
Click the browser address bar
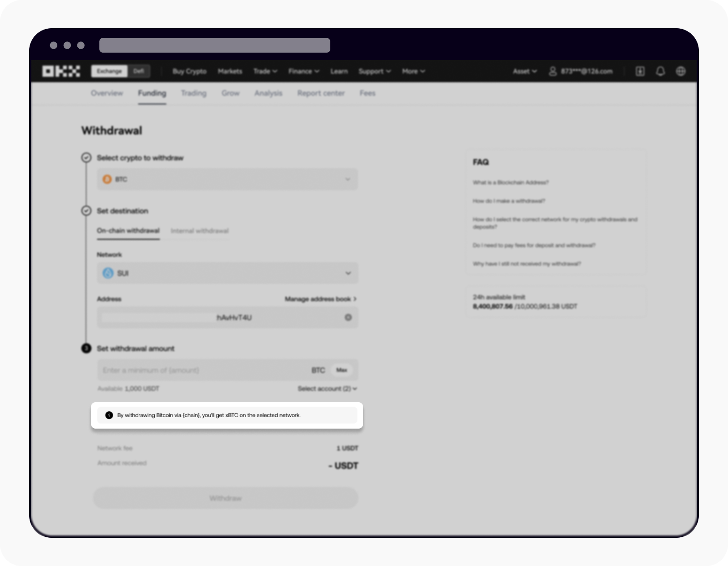(x=215, y=45)
